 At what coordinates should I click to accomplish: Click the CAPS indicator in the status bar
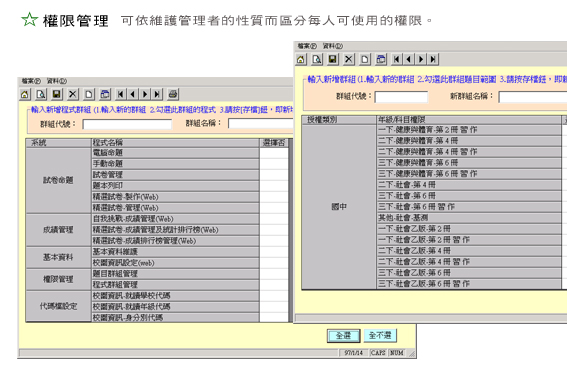point(378,353)
